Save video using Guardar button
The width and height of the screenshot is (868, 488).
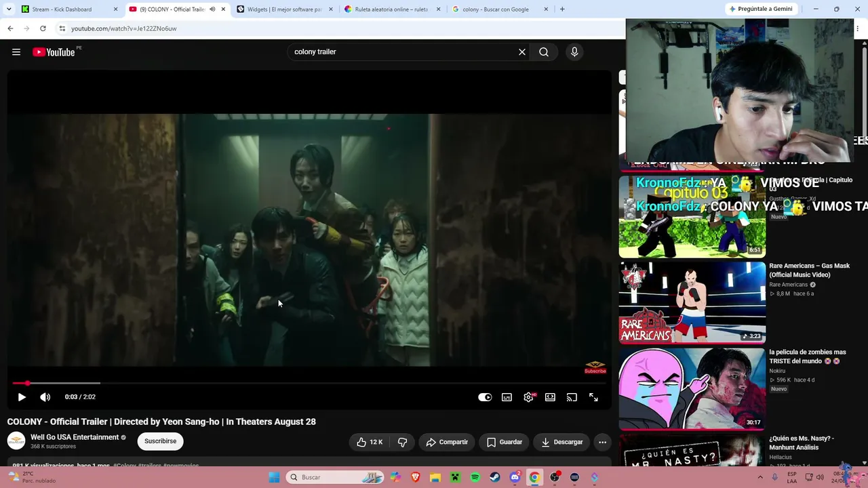505,442
